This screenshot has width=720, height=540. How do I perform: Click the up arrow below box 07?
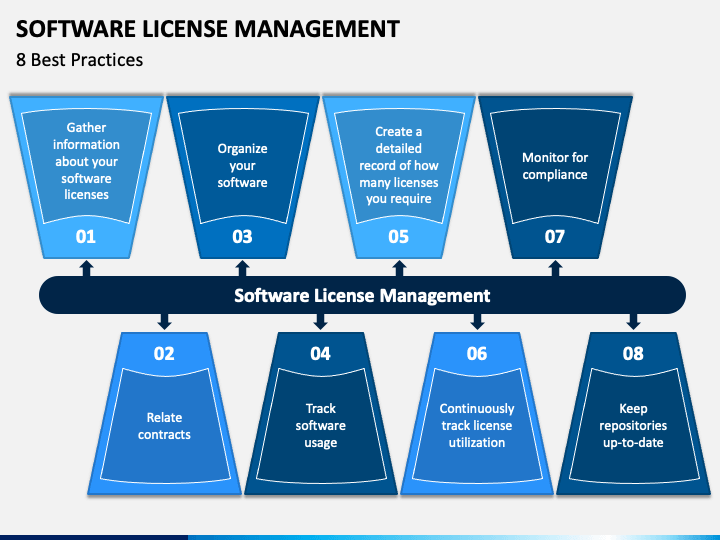(555, 268)
